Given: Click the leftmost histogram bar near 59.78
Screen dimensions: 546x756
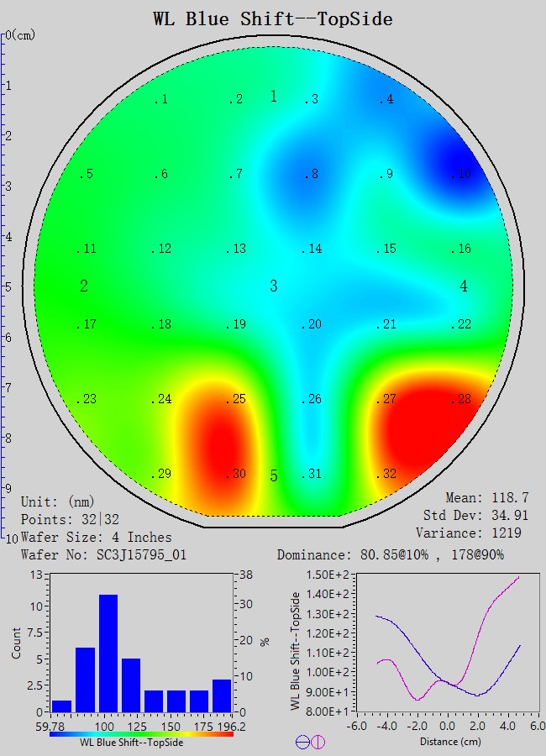Looking at the screenshot, I should coord(62,706).
